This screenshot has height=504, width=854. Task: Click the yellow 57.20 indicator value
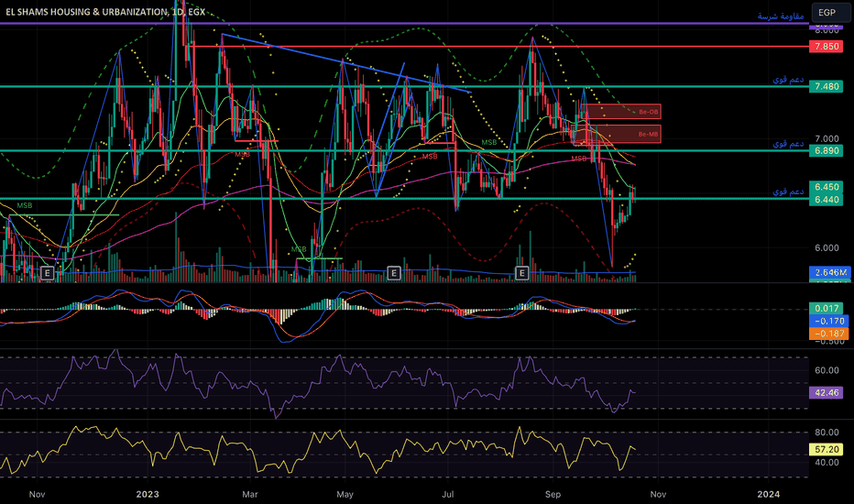click(827, 449)
